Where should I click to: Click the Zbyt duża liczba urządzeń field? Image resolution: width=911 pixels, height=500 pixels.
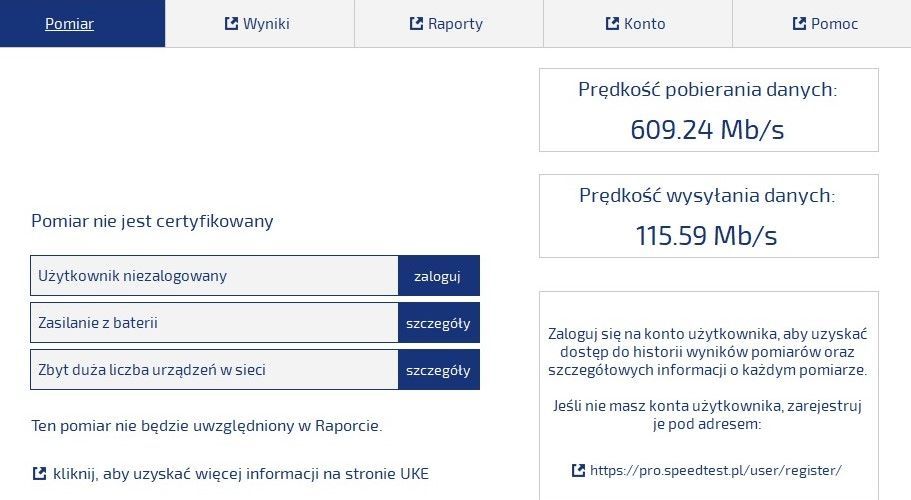[x=214, y=370]
